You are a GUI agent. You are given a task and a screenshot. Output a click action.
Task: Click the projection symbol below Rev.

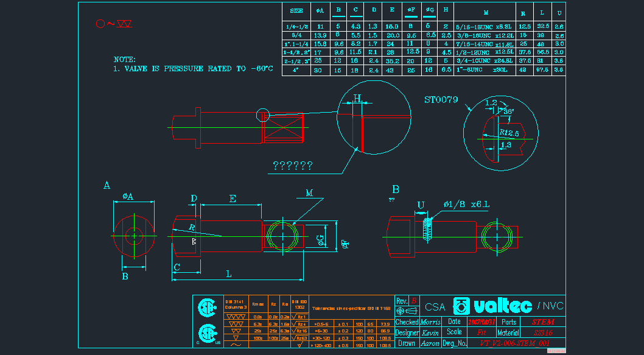(402, 311)
